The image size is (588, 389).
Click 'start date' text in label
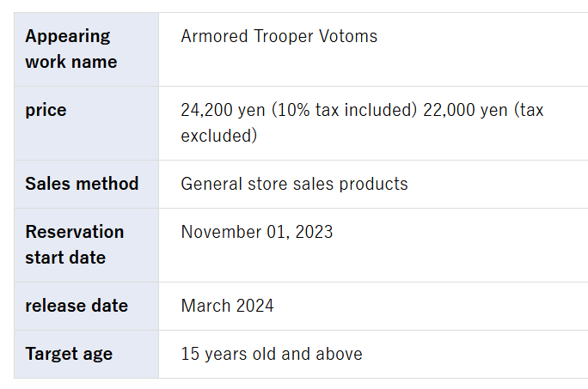[65, 258]
